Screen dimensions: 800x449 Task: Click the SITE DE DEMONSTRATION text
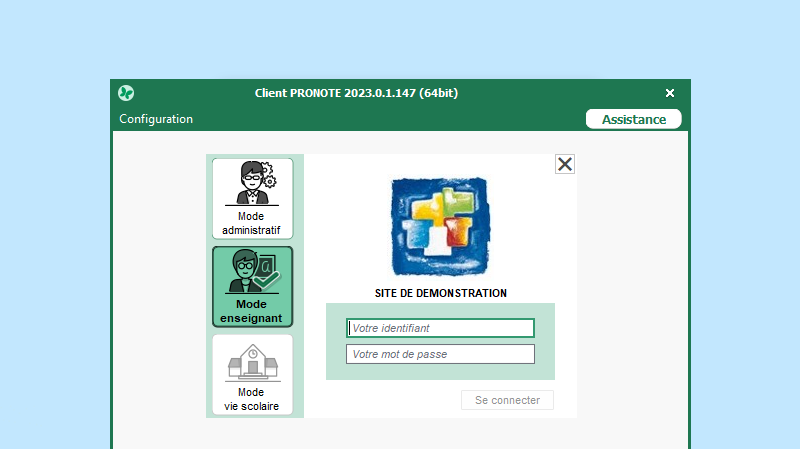(441, 293)
